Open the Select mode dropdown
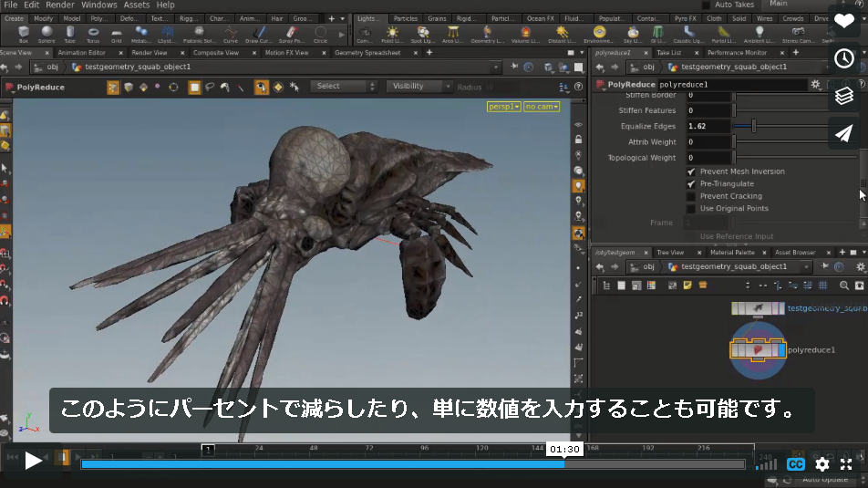 pyautogui.click(x=344, y=87)
